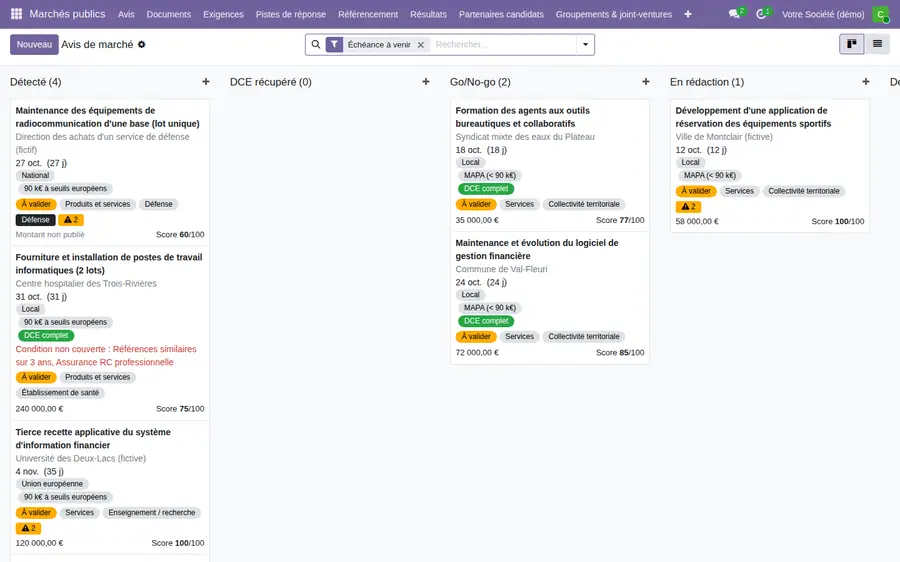This screenshot has height=562, width=900.
Task: Click the search magnifier icon
Action: 316,44
